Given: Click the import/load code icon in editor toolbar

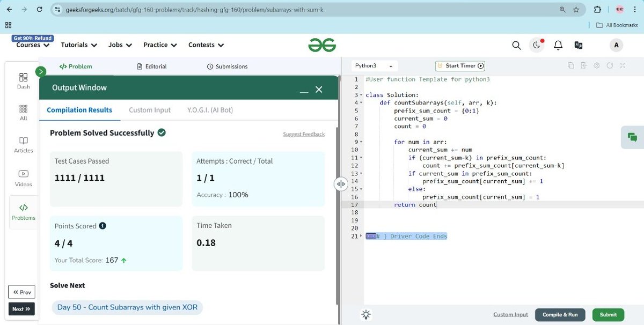Looking at the screenshot, I should (584, 65).
